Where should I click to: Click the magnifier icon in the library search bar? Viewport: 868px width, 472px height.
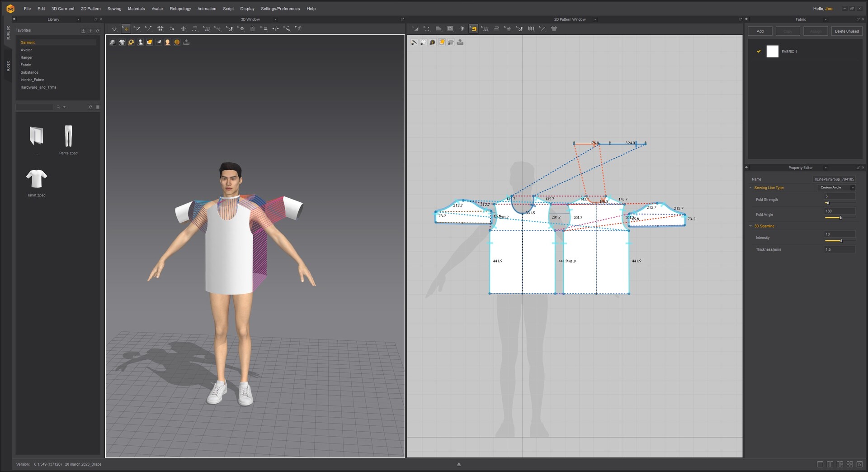(x=58, y=107)
